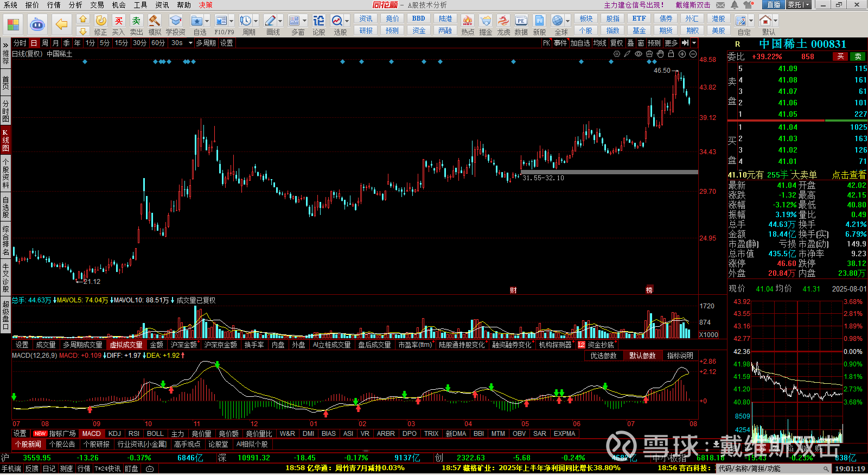The width and height of the screenshot is (868, 475).
Task: Open the 掘金 basket icon
Action: (x=486, y=21)
